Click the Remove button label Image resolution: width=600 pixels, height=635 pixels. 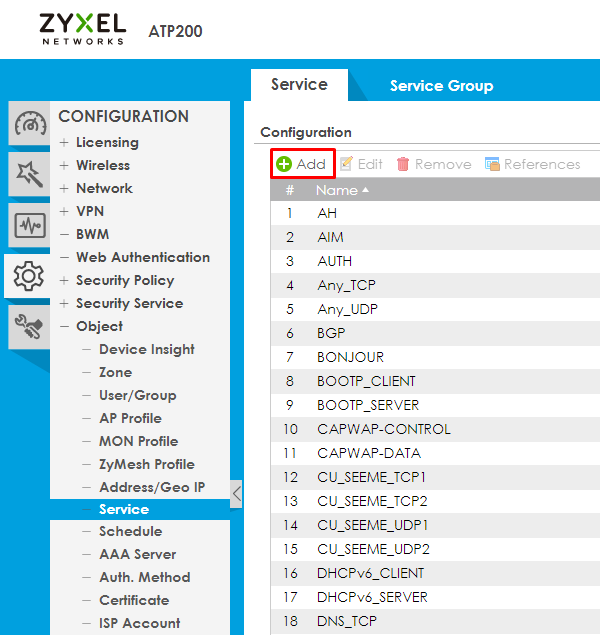coord(443,164)
